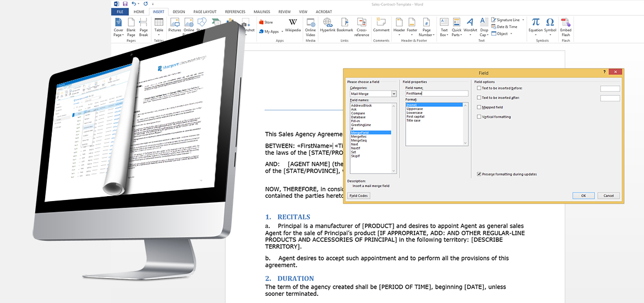Click the Object button in Text group
Screen dimensions: 644x303
coord(499,34)
